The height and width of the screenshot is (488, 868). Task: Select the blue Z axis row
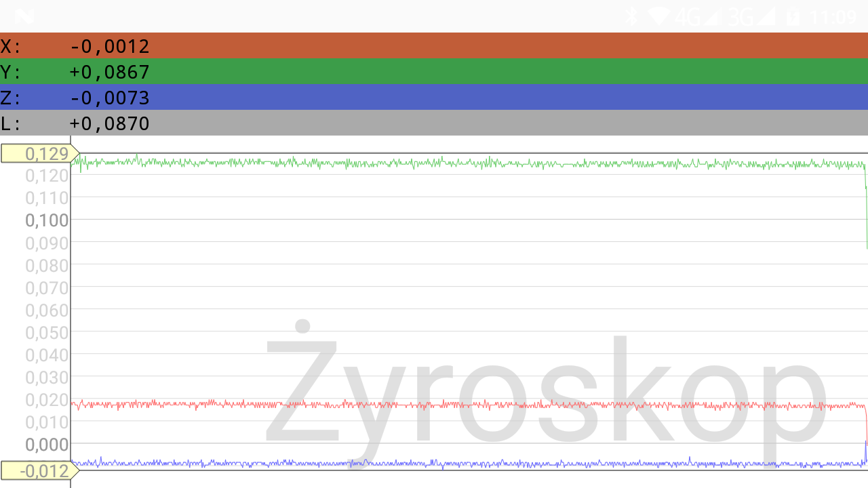coord(434,97)
